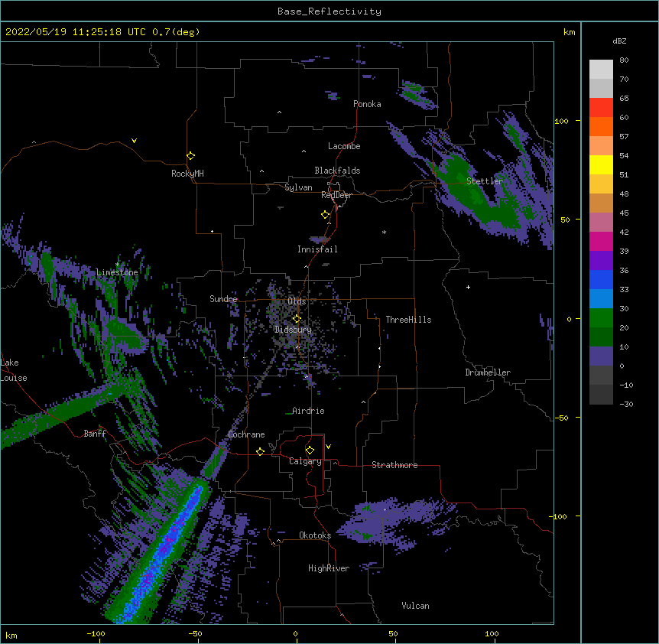Click the Drumheller town label
The height and width of the screenshot is (644, 659).
coord(488,372)
